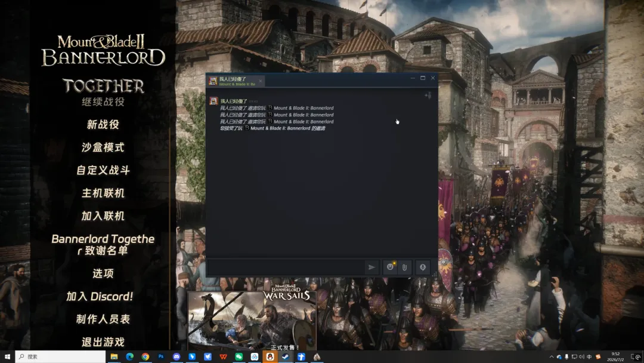Image resolution: width=644 pixels, height=363 pixels.
Task: Open WeChat from the taskbar
Action: [239, 357]
